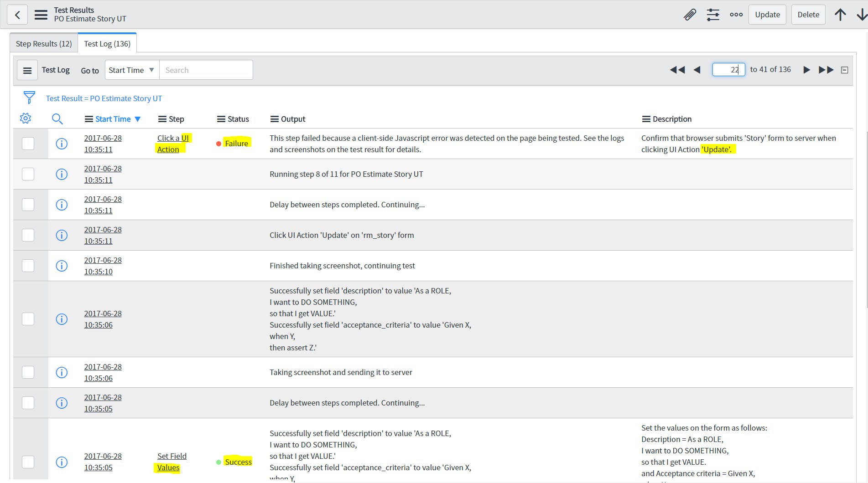
Task: Tick checkbox for 'Taking screenshot' row
Action: tap(28, 372)
